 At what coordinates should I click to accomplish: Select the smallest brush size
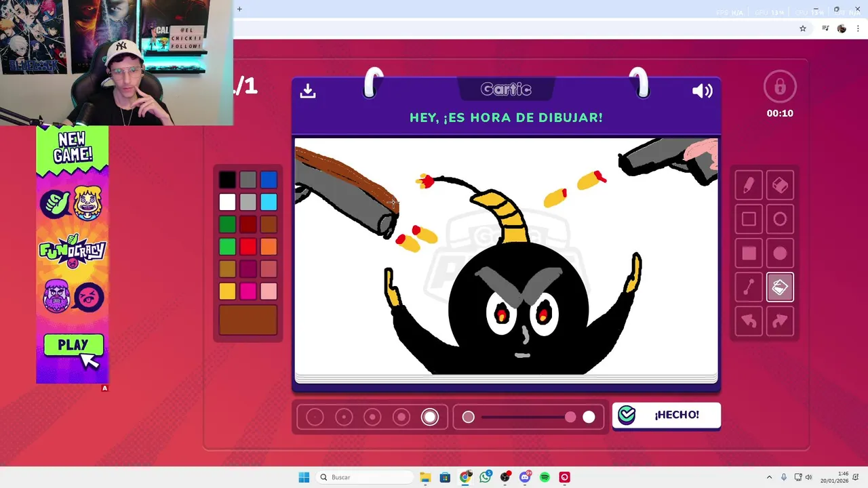pos(315,417)
